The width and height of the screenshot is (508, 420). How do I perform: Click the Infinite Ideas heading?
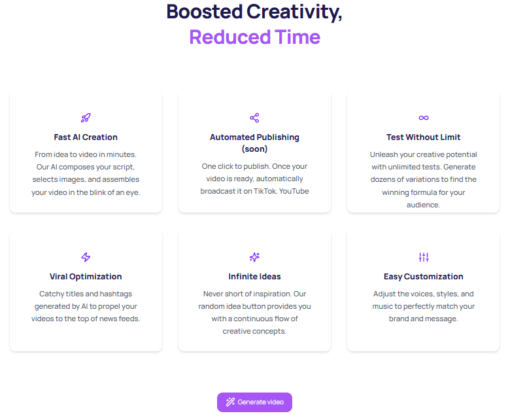coord(254,277)
